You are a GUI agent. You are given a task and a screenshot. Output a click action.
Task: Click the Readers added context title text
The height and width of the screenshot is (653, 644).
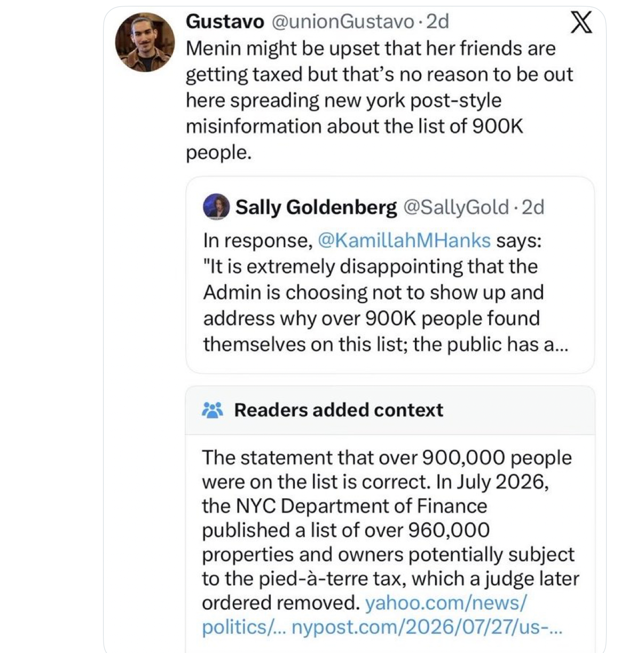(339, 410)
